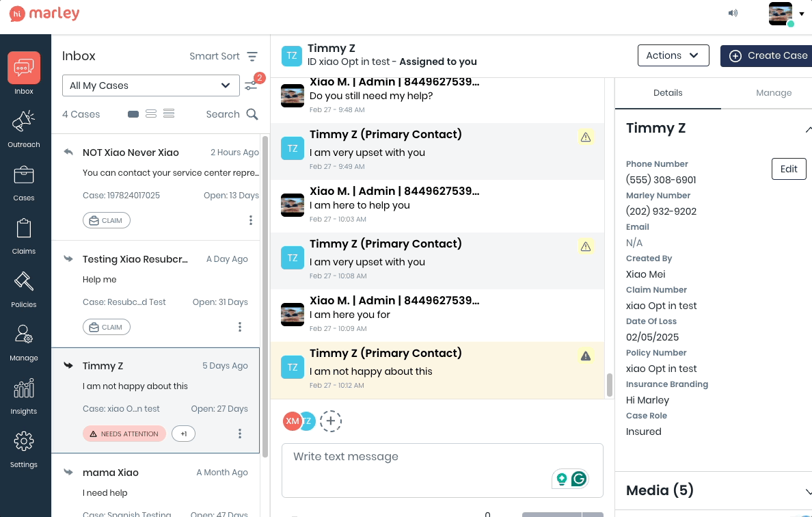812x517 pixels.
Task: Open the All My Cases dropdown
Action: tap(150, 85)
